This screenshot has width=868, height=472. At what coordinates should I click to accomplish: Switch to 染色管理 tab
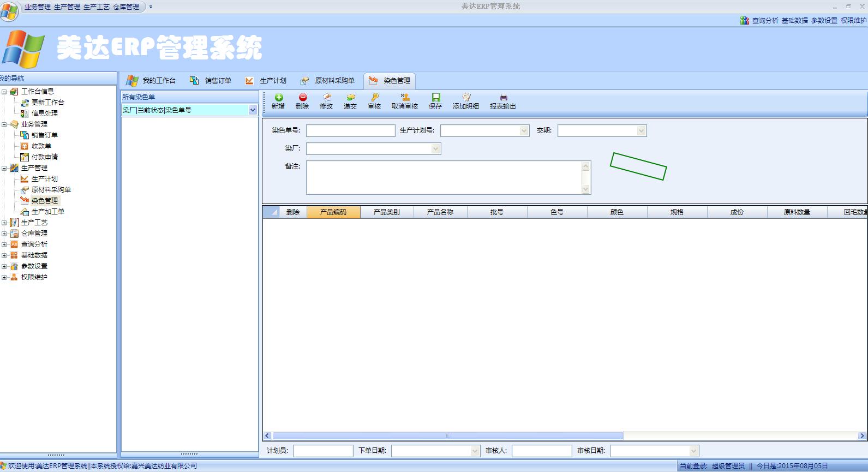pos(390,81)
